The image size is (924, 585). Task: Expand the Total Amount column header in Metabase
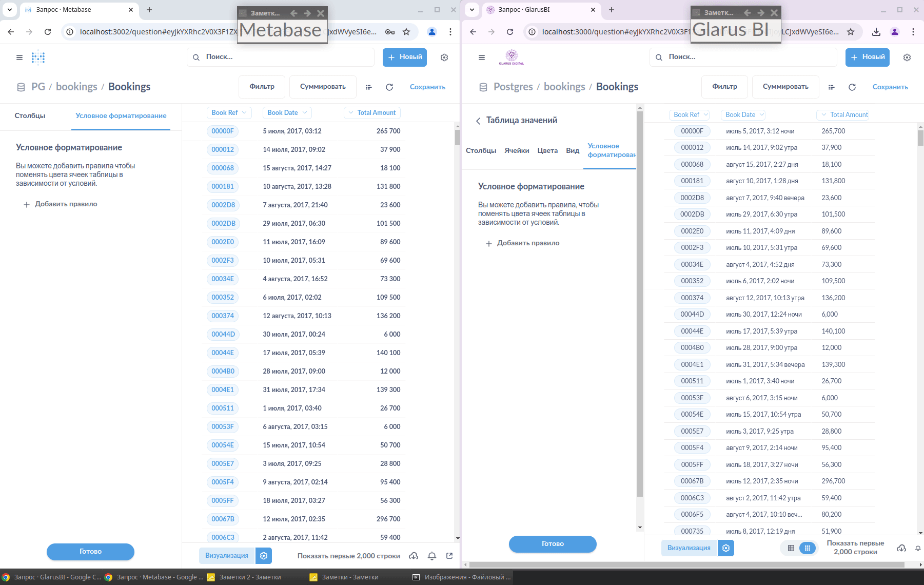tap(372, 113)
